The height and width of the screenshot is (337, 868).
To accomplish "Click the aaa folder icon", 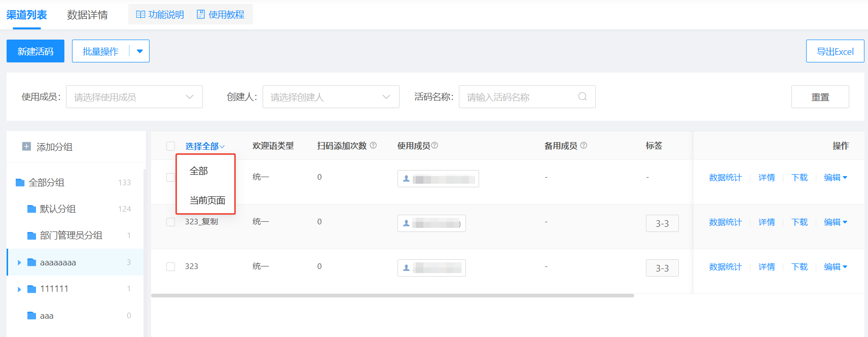I will point(31,315).
